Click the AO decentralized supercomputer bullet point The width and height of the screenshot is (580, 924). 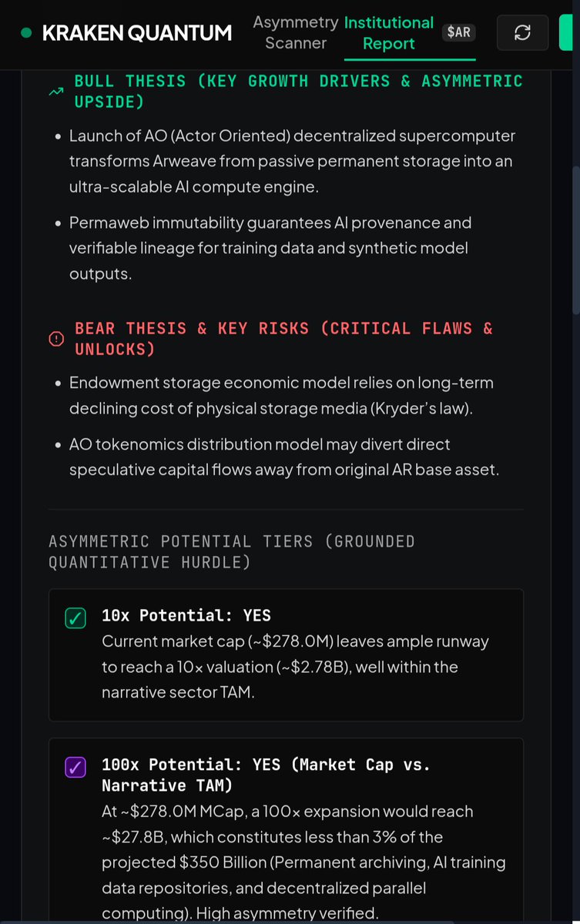285,161
